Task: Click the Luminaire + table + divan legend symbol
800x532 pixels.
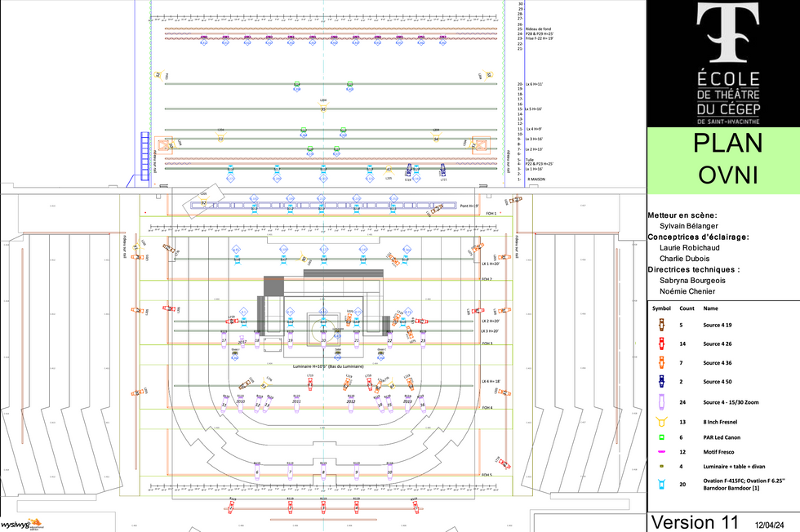Action: [x=661, y=466]
